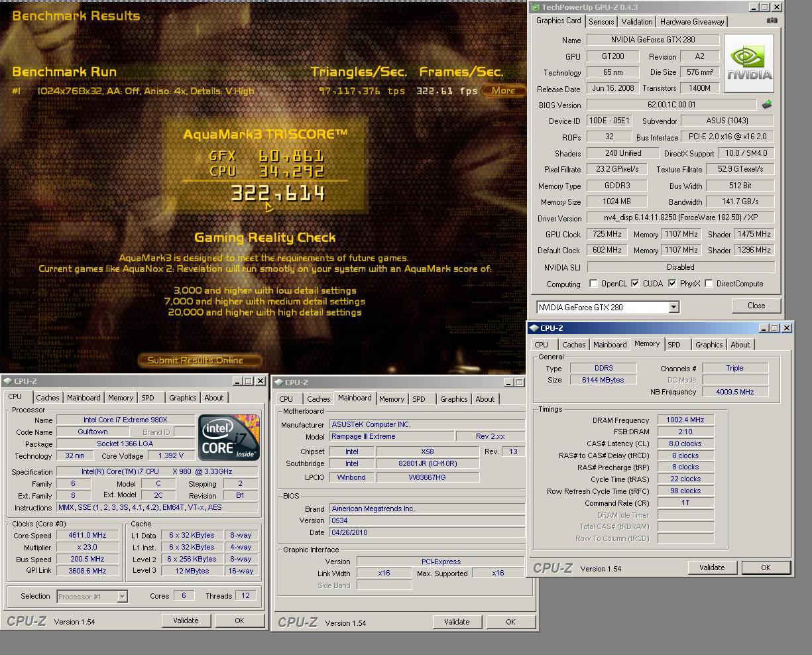Image resolution: width=812 pixels, height=655 pixels.
Task: Click the Rampage III Extreme model field
Action: click(392, 436)
